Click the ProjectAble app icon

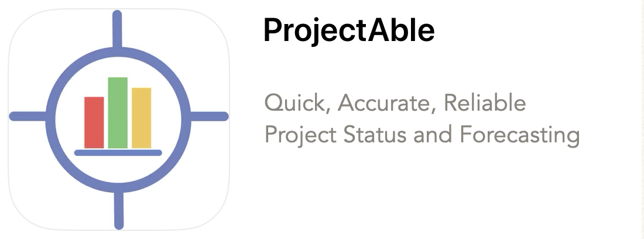coord(119,119)
